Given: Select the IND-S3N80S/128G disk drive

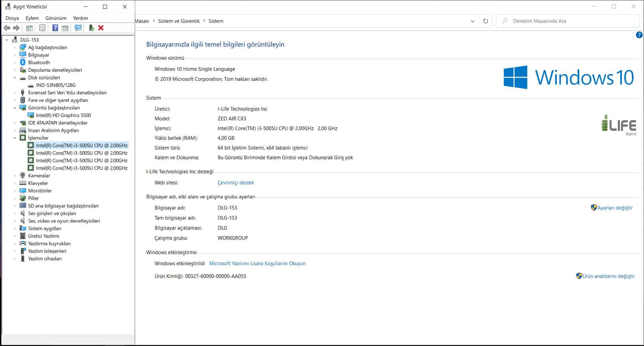Looking at the screenshot, I should 56,85.
